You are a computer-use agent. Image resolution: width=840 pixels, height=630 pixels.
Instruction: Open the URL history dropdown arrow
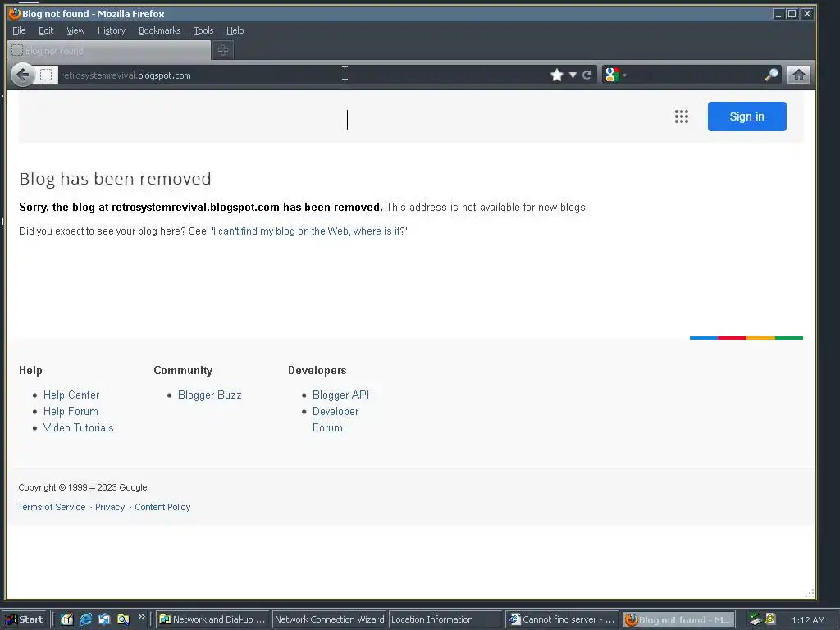point(573,75)
